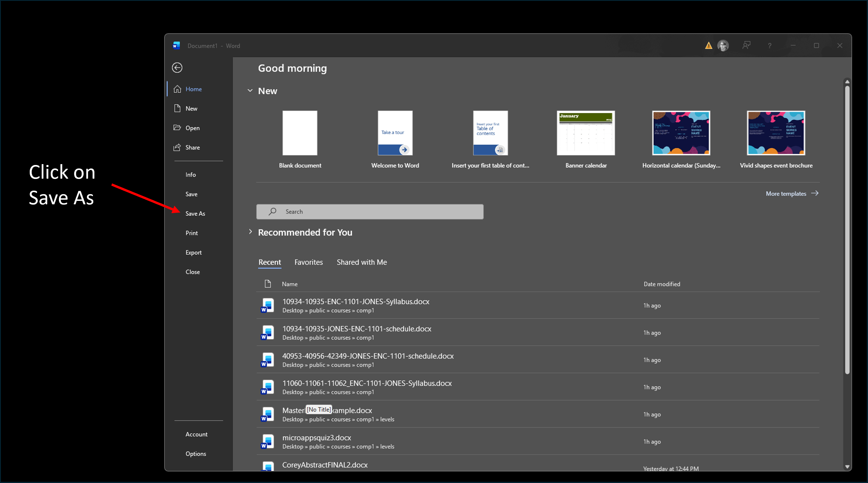Click the back arrow circle icon
This screenshot has height=483, width=868.
point(177,68)
